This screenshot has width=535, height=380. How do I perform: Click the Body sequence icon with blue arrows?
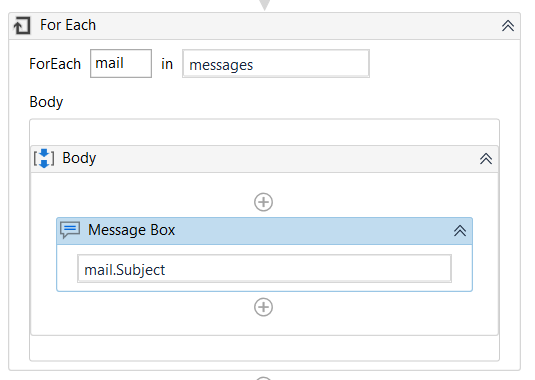click(x=44, y=158)
